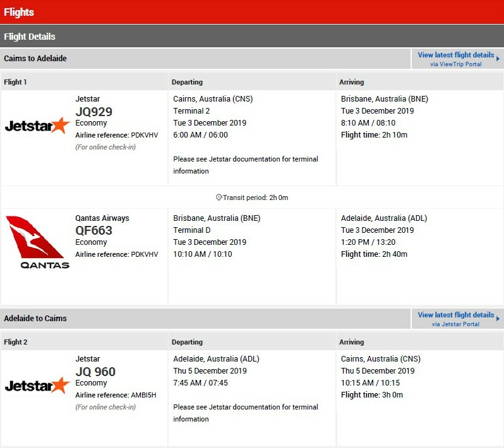This screenshot has height=448, width=504.
Task: Click Flight time: 2h 40m
Action: pos(374,254)
